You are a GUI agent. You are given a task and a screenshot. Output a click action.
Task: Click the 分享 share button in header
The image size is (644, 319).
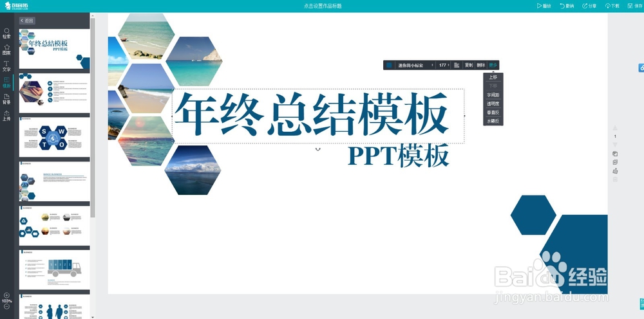point(589,6)
